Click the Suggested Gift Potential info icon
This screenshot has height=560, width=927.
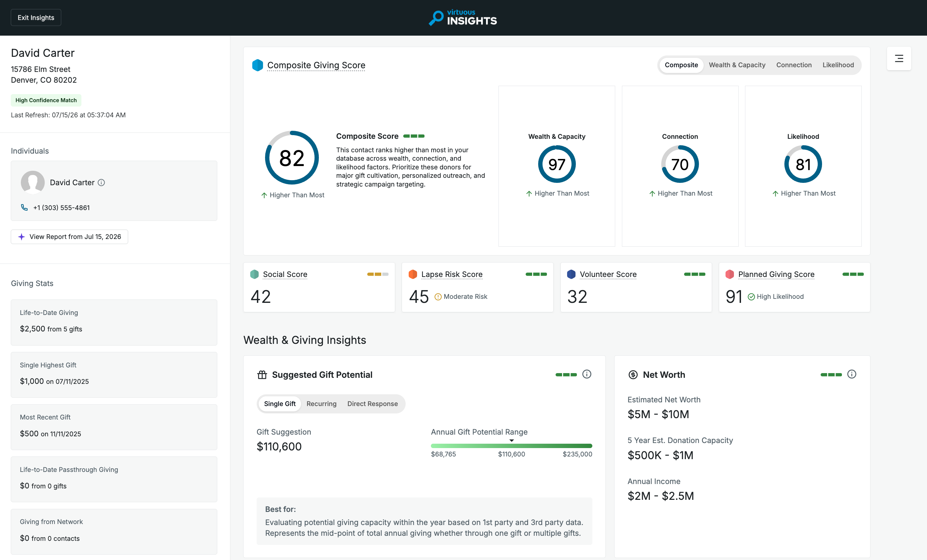click(x=587, y=374)
